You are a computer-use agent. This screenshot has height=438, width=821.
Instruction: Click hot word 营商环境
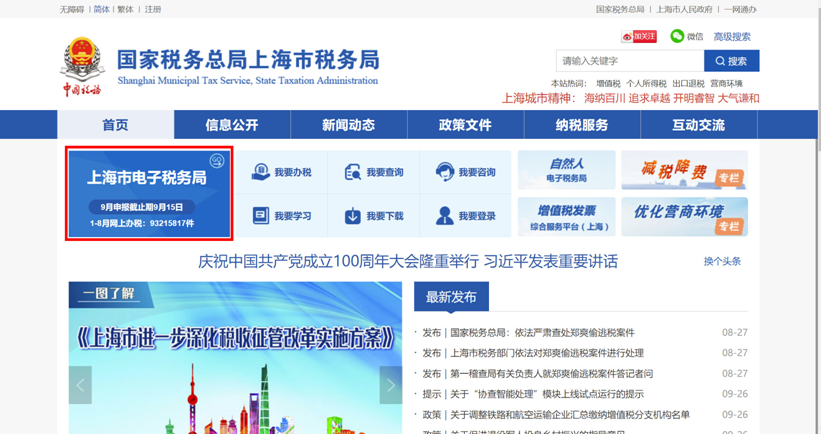(x=726, y=83)
